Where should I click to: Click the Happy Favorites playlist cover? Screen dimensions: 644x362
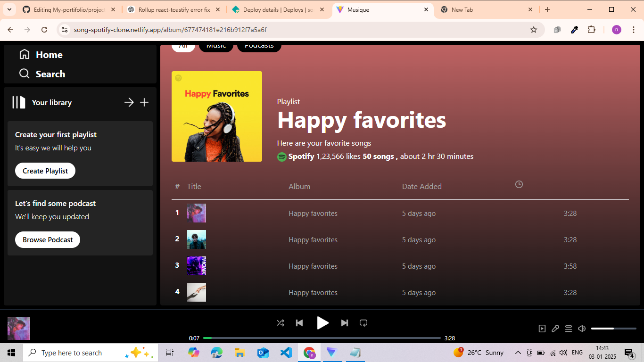[x=217, y=116]
